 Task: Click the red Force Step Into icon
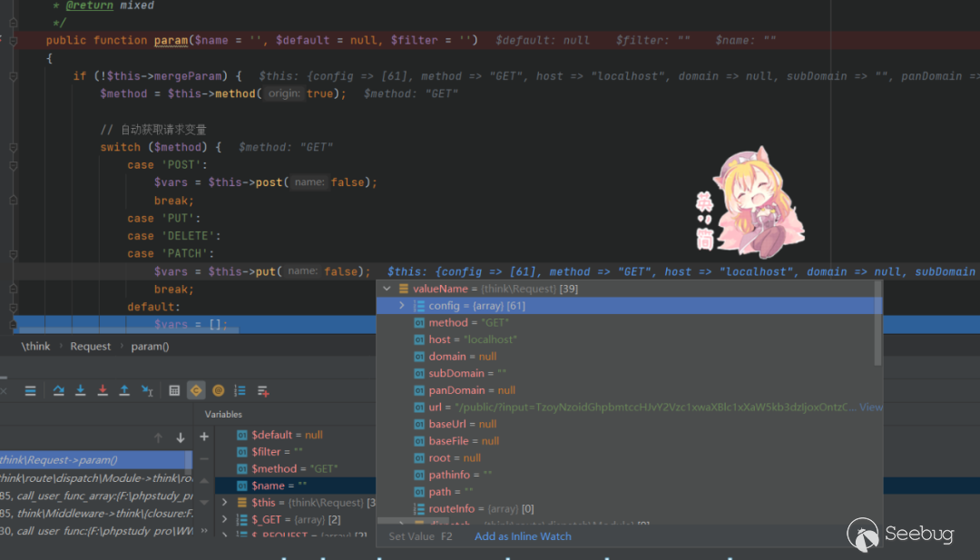click(103, 390)
